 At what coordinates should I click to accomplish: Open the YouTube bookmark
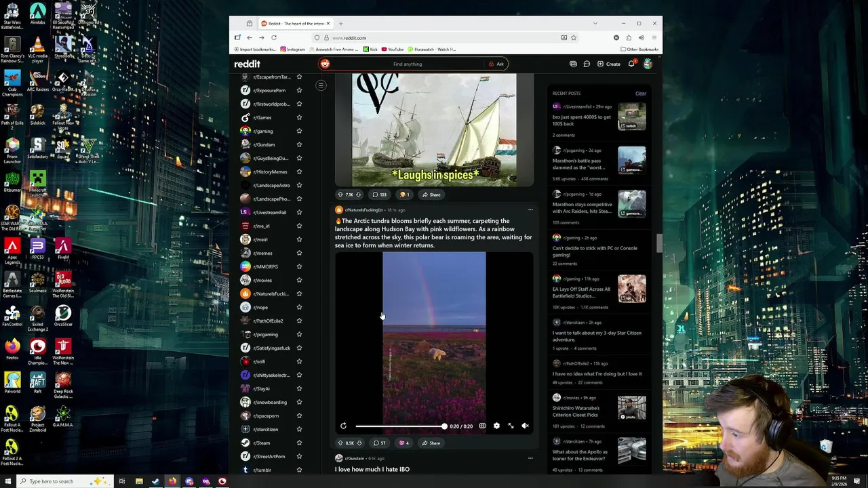(393, 49)
